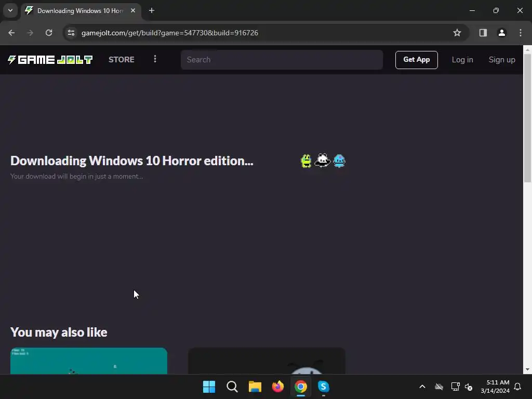Open Chrome's three-dot menu
Viewport: 532px width, 399px height.
tap(521, 33)
